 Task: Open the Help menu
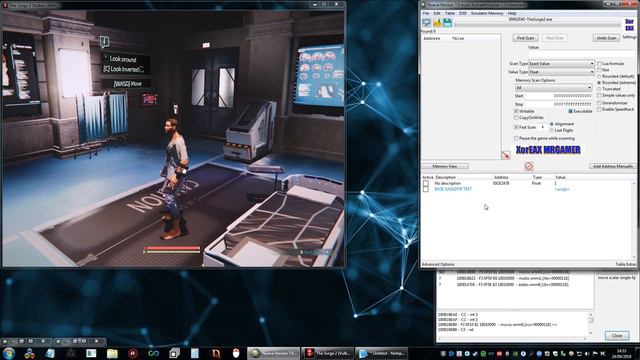pyautogui.click(x=512, y=13)
